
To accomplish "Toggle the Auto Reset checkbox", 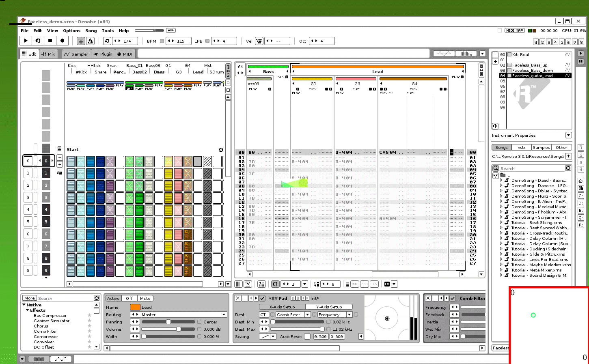I will point(307,336).
